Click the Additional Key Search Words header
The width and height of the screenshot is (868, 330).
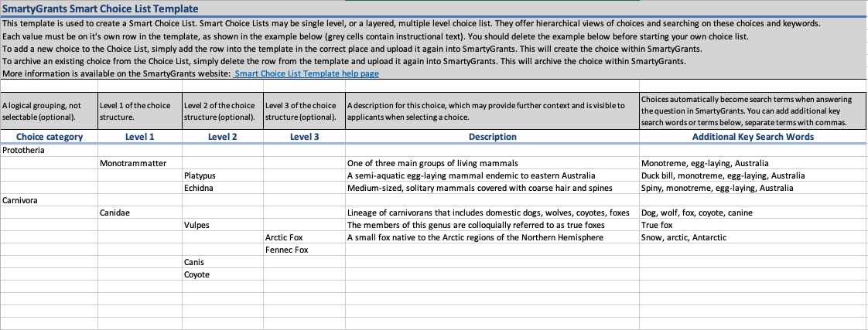pyautogui.click(x=753, y=137)
